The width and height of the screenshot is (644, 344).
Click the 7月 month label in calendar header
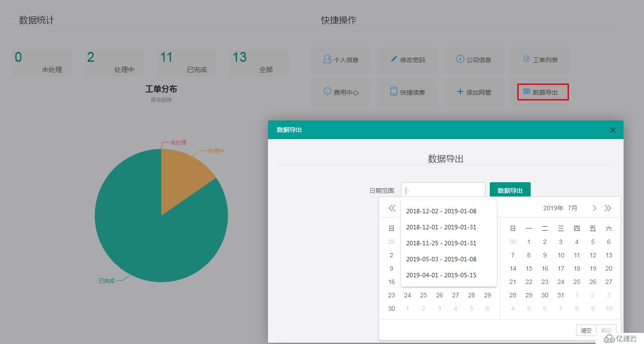click(x=573, y=208)
